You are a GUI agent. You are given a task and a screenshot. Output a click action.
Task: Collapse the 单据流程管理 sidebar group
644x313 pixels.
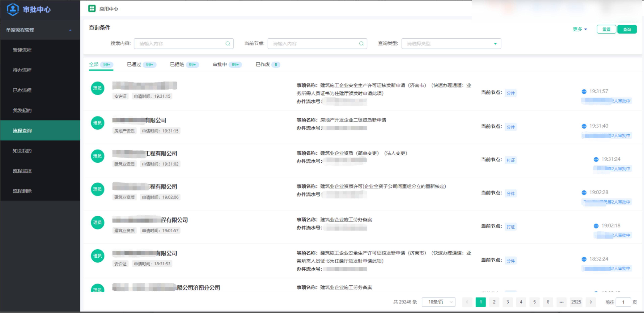70,30
